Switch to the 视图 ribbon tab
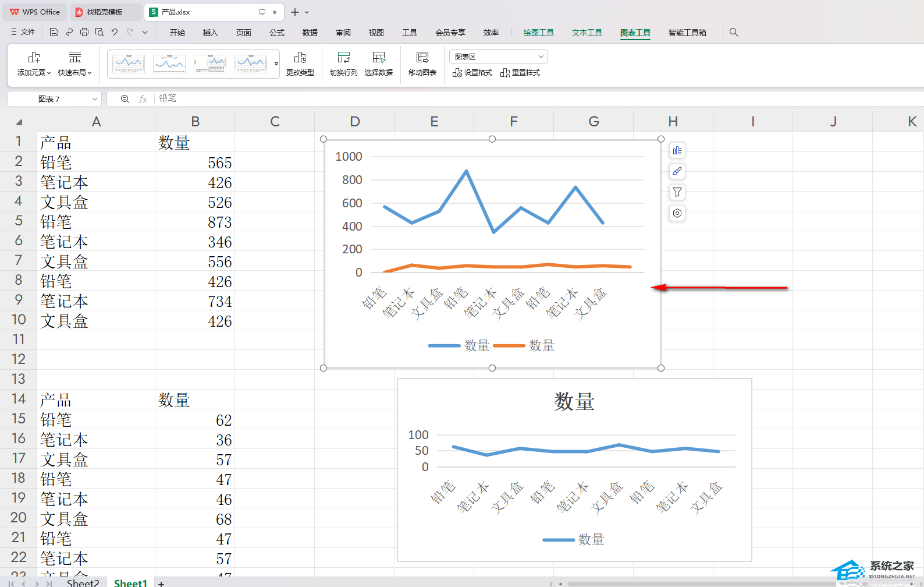Screen dimensions: 924x587 [376, 33]
